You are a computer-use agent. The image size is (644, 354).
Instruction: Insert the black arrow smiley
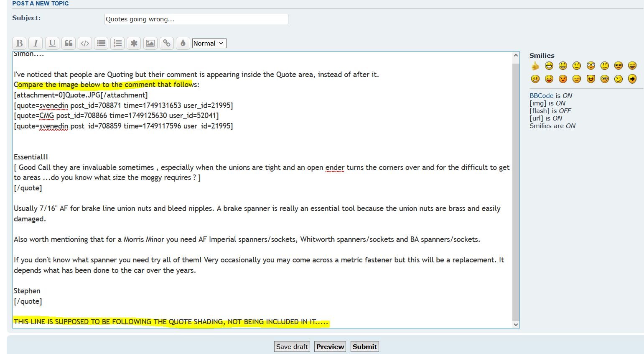[632, 79]
